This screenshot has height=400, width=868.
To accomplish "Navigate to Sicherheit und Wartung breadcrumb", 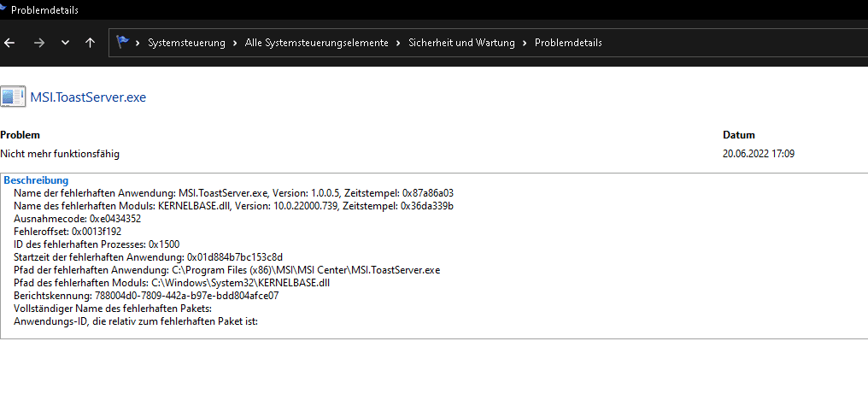I will point(461,43).
